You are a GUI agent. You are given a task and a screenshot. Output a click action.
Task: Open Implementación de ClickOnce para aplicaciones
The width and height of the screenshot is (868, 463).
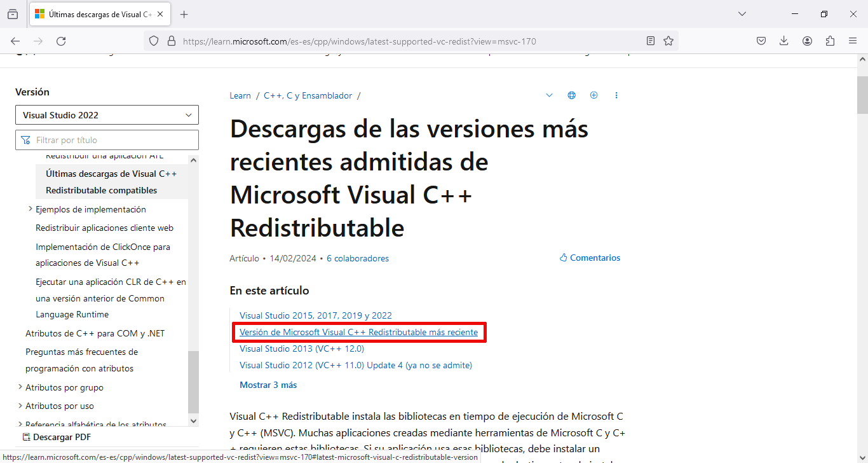coord(103,255)
